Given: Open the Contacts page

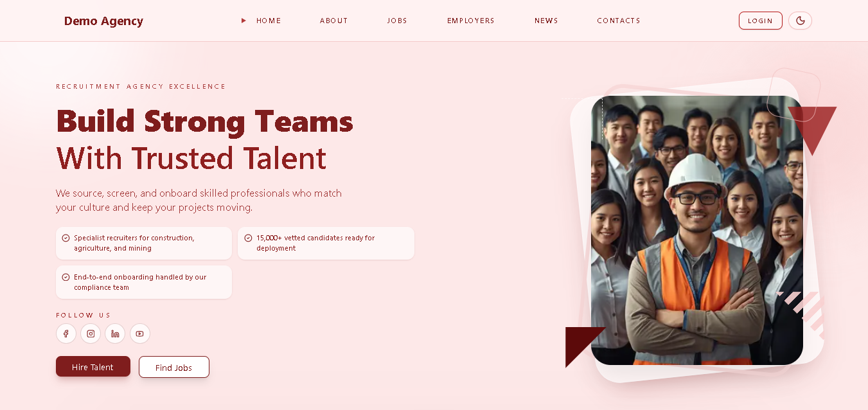Looking at the screenshot, I should pyautogui.click(x=619, y=21).
